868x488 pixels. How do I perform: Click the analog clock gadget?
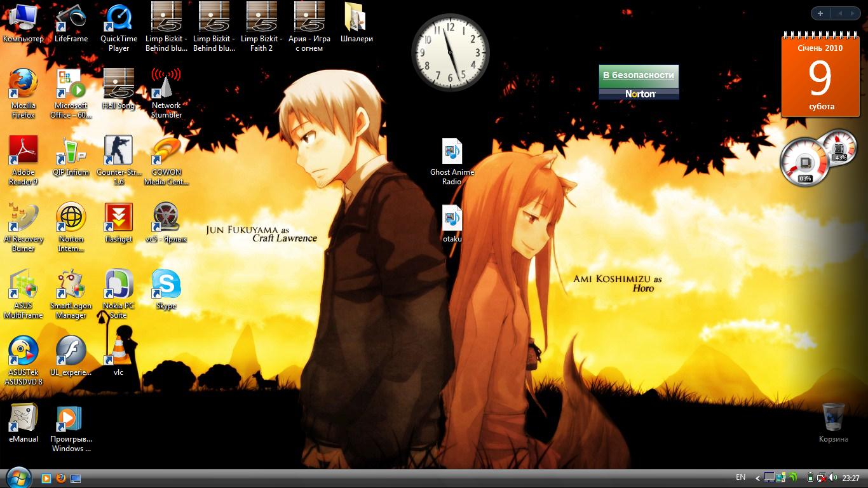pyautogui.click(x=451, y=53)
